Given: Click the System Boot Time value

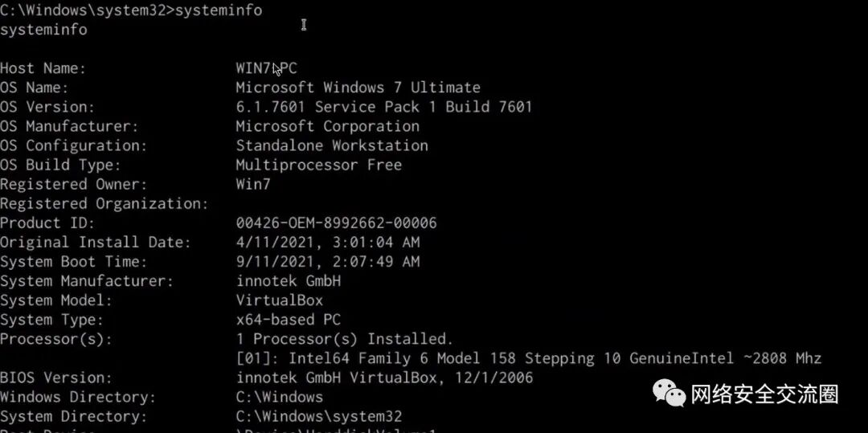Looking at the screenshot, I should click(327, 262).
